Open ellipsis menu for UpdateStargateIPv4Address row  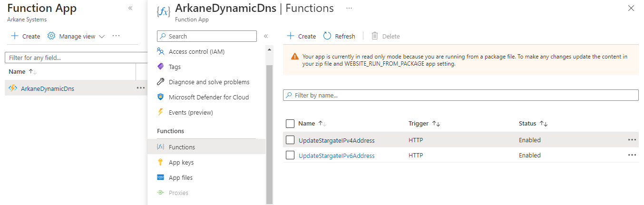click(x=632, y=140)
